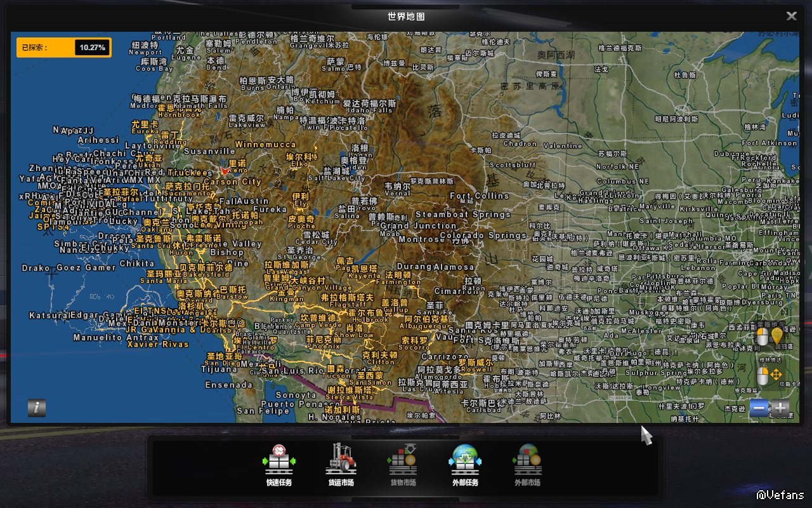Click the red player arrow near Carson City
812x508 pixels.
click(224, 171)
